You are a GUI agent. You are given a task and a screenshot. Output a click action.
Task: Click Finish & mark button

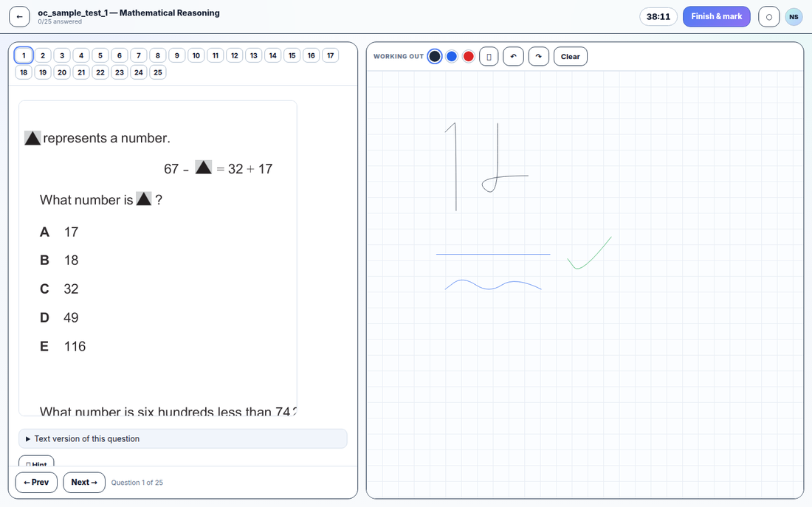pyautogui.click(x=716, y=16)
